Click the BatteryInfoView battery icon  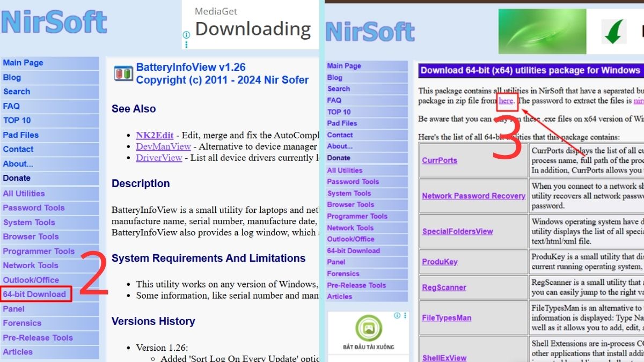123,73
